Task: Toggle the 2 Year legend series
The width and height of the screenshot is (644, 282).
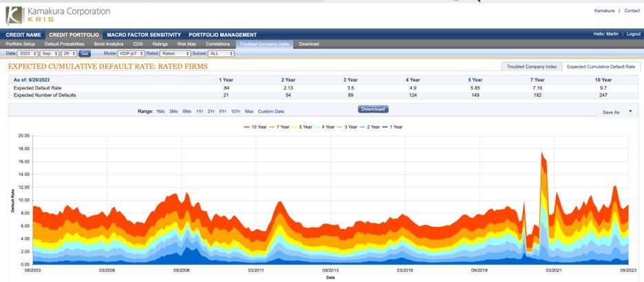Action: point(370,127)
